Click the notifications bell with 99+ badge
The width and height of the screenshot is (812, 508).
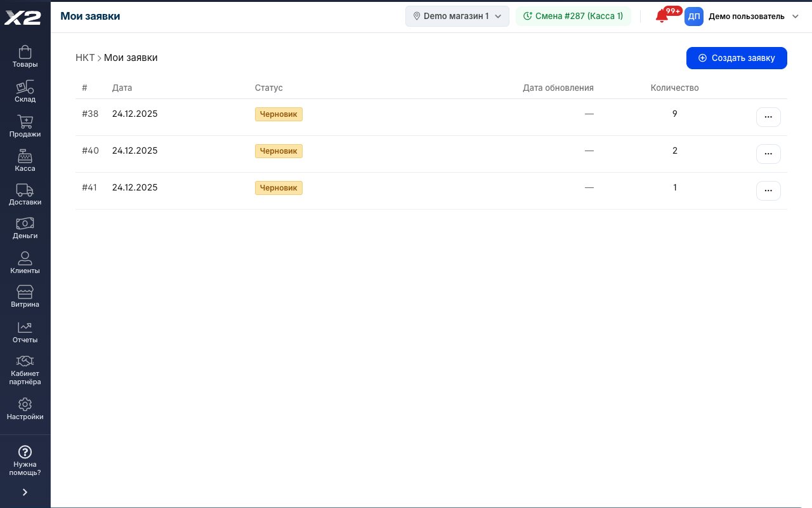point(663,16)
